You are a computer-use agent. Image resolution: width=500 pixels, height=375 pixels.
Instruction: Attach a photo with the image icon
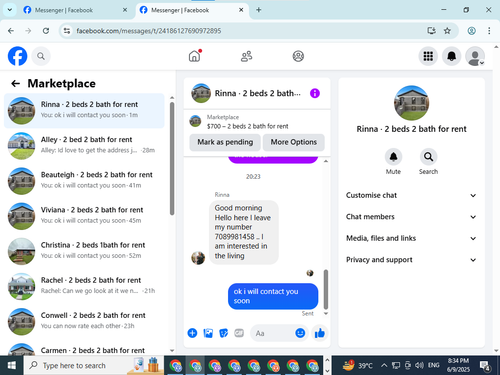click(x=208, y=333)
